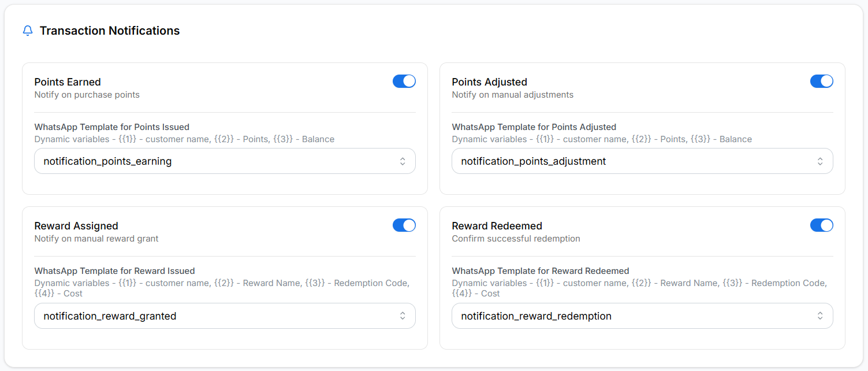
Task: Click the bell notification icon
Action: 27,31
